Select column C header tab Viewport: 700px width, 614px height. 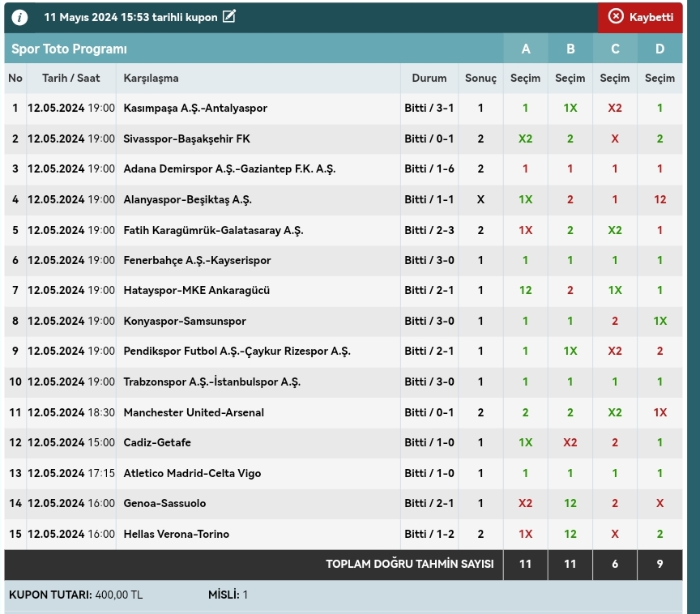[x=615, y=49]
